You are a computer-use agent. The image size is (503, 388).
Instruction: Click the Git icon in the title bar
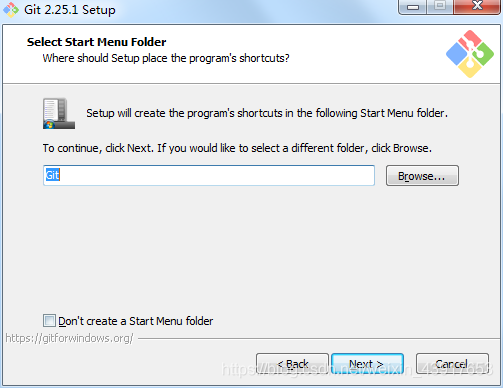pyautogui.click(x=11, y=10)
